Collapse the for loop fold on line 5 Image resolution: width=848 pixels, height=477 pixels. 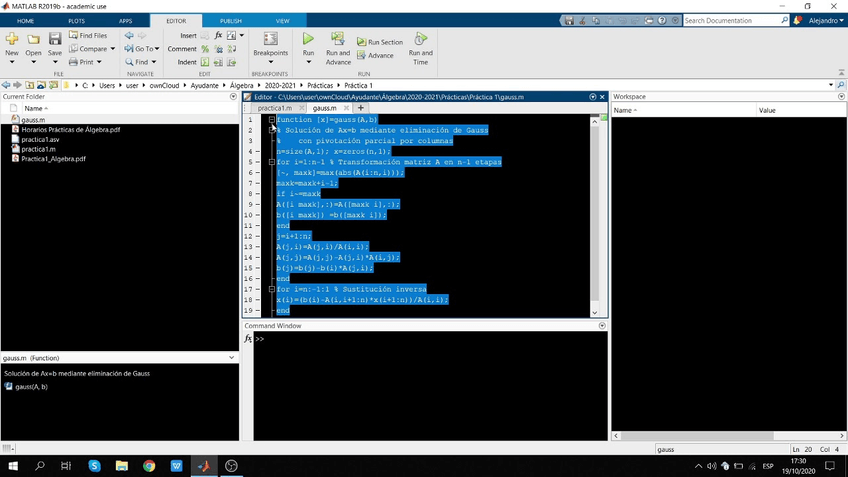click(x=272, y=162)
